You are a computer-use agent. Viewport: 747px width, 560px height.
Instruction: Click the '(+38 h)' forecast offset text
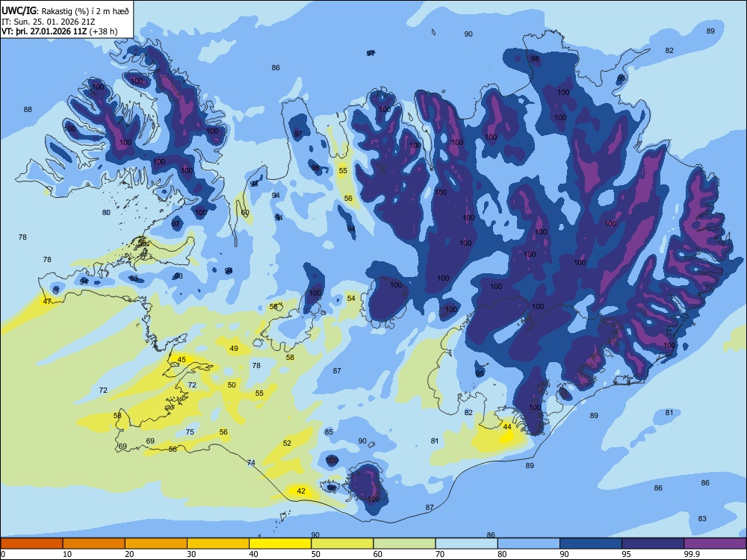(103, 32)
